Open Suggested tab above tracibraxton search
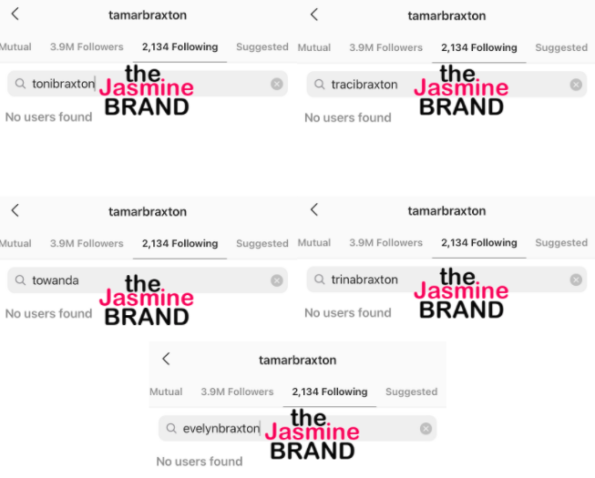 click(x=561, y=47)
